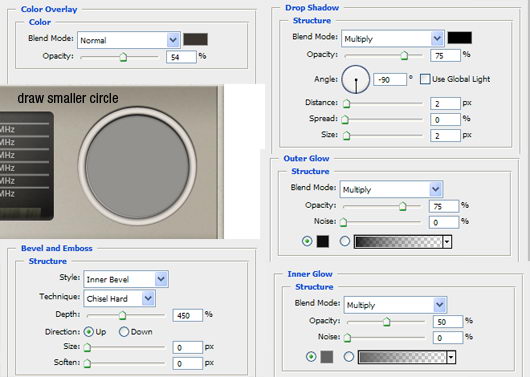Click the gray circle knob in preview

(x=137, y=167)
